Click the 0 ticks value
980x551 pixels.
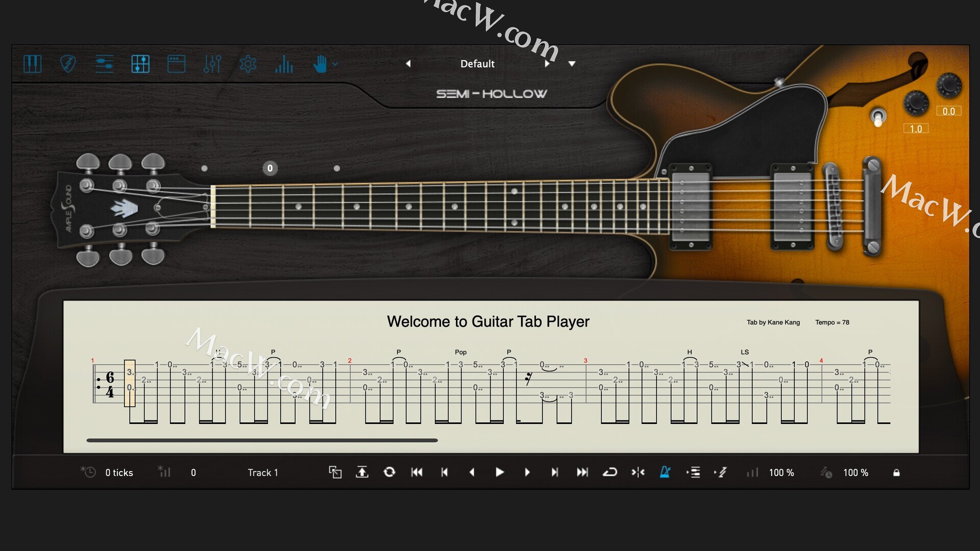click(x=119, y=473)
